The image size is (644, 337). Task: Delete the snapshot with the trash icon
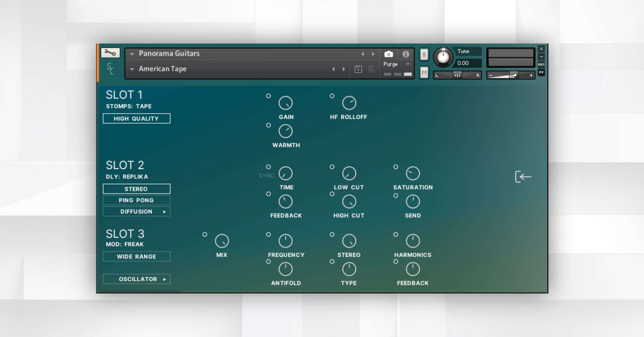coord(371,69)
